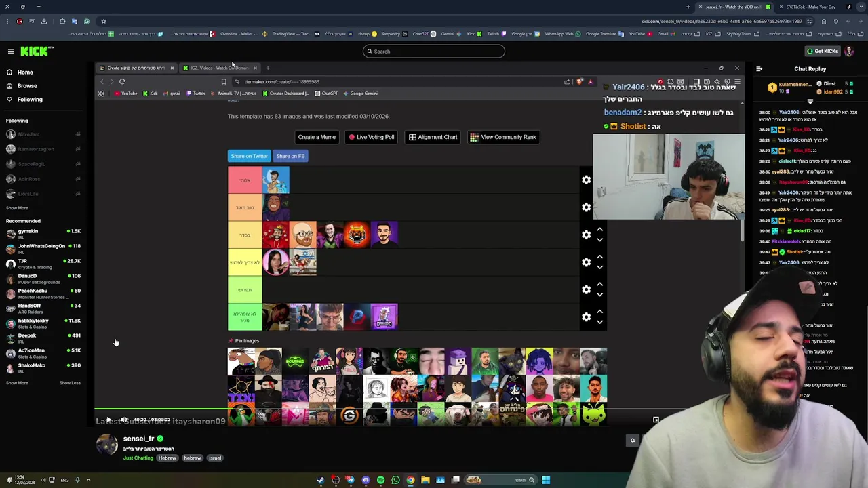Open Browse in Kick sidebar
This screenshot has height=488, width=868.
pos(27,85)
